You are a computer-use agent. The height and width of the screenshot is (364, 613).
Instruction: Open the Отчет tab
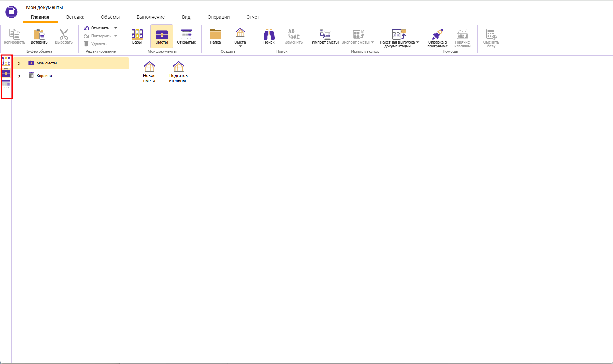253,17
